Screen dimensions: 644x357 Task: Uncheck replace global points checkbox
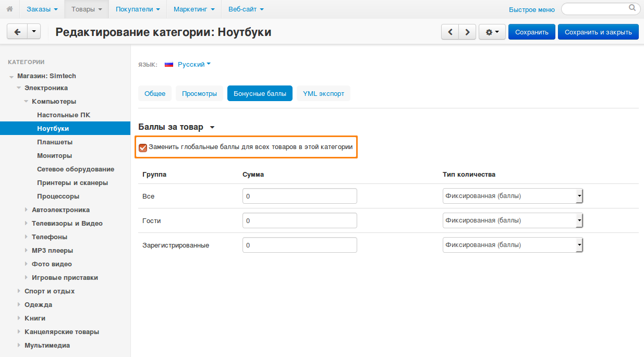[143, 147]
